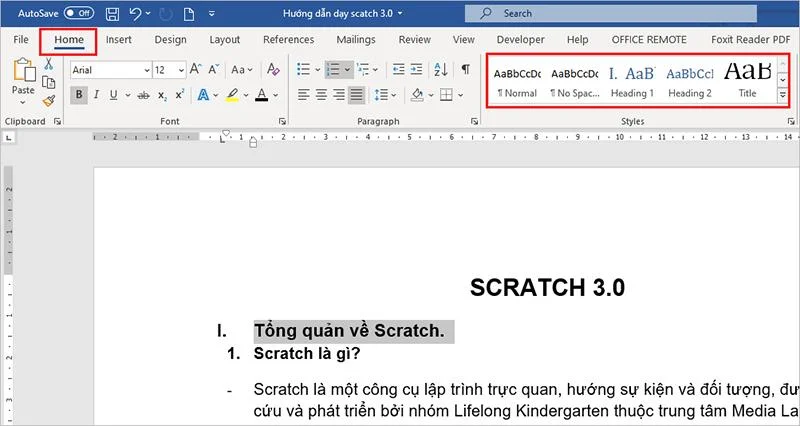Viewport: 800px width, 426px height.
Task: Apply the Heading 2 style
Action: coord(690,82)
